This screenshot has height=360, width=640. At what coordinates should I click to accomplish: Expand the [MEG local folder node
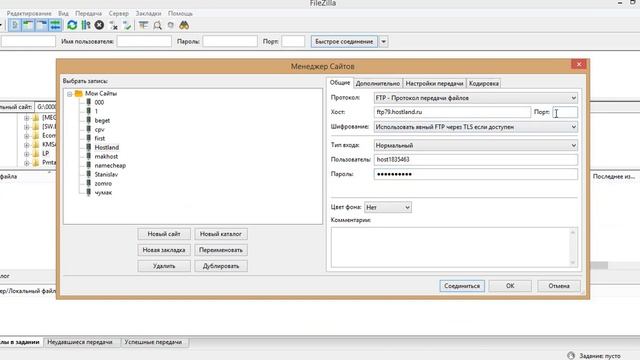[x=27, y=118]
